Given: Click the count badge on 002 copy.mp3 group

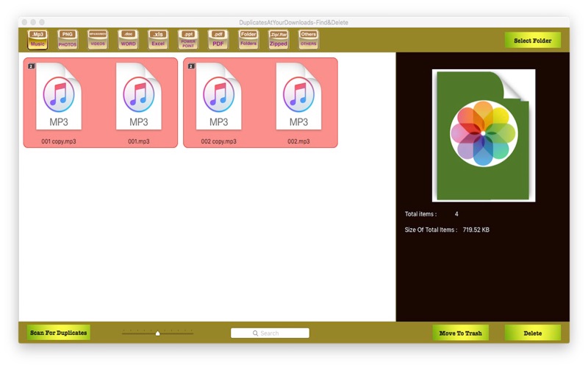Looking at the screenshot, I should tap(191, 66).
